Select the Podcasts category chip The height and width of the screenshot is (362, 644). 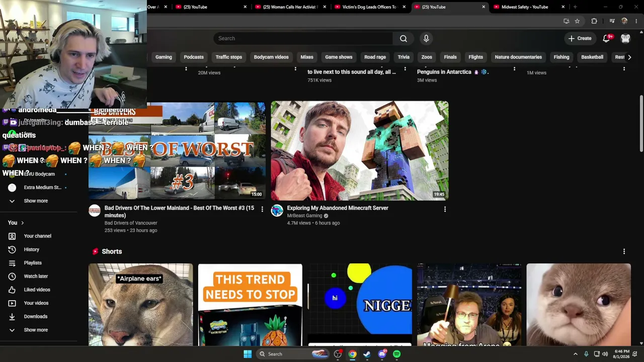click(194, 57)
